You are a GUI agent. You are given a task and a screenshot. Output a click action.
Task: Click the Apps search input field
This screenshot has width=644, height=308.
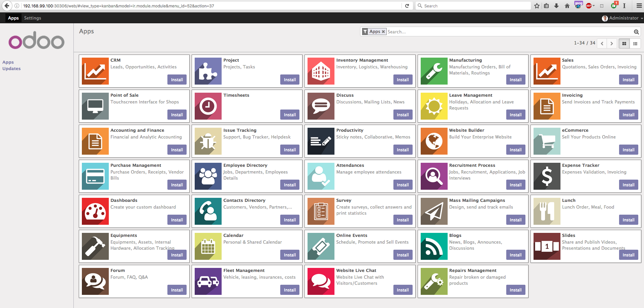tap(509, 32)
